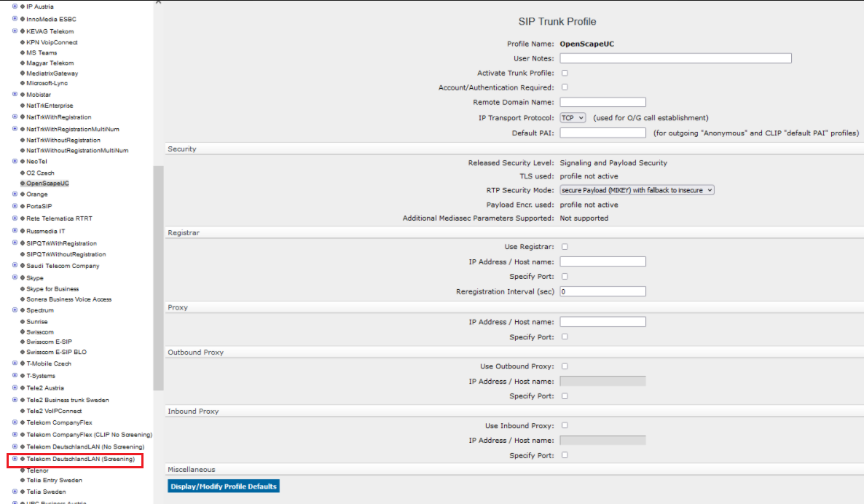The image size is (864, 504).
Task: Click the bullet icon beside KPN VoipConnect
Action: click(x=23, y=42)
